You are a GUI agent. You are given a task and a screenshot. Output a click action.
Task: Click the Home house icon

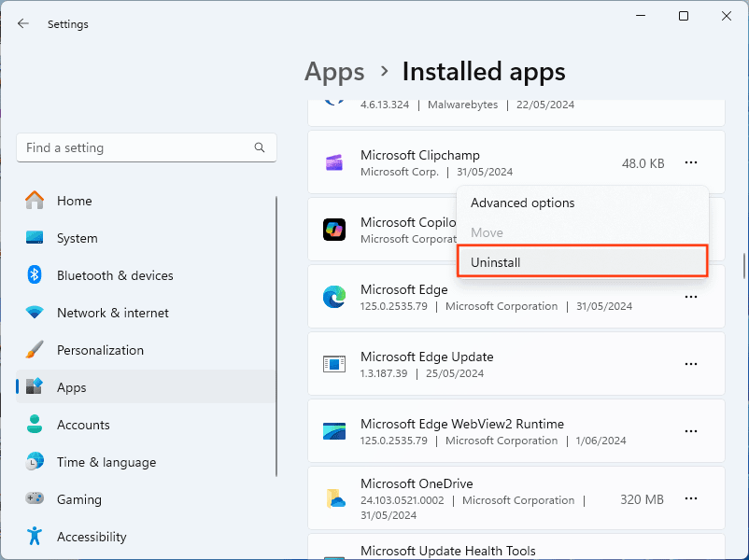pos(35,201)
